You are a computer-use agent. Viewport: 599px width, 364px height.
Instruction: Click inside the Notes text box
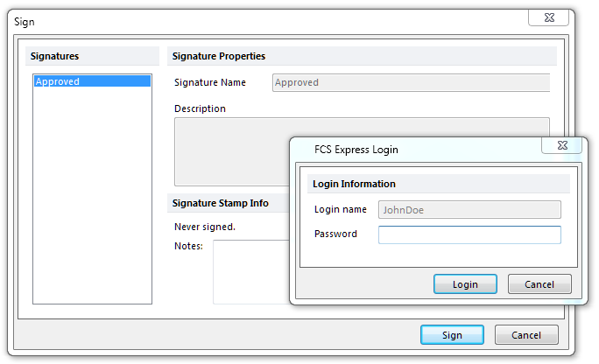250,271
